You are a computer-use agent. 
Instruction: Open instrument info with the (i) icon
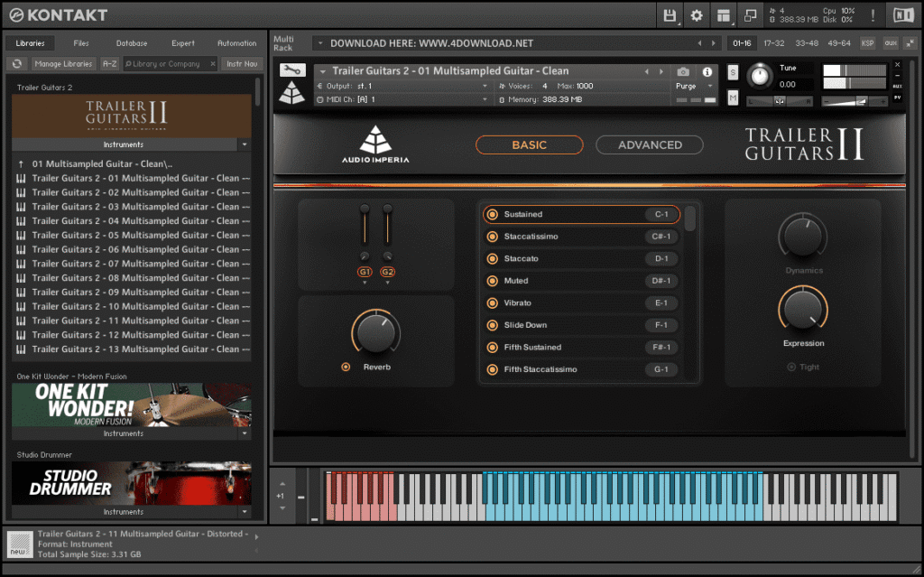[x=708, y=71]
